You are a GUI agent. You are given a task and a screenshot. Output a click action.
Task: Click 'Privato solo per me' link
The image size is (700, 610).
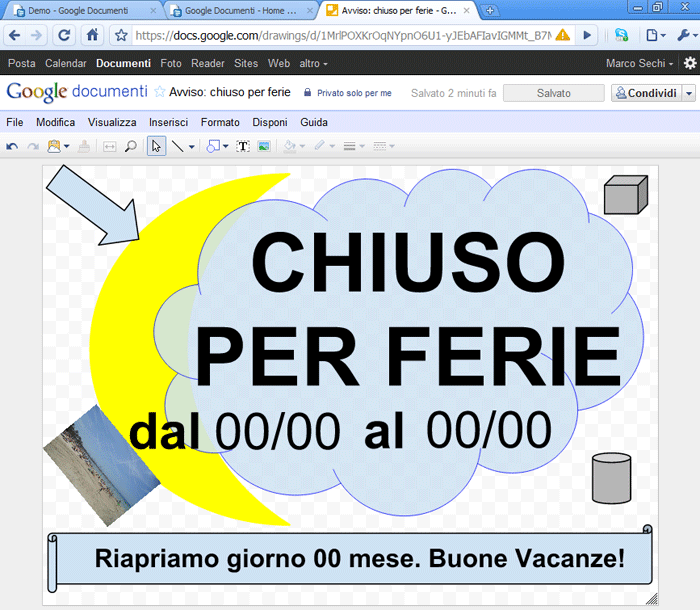click(354, 93)
